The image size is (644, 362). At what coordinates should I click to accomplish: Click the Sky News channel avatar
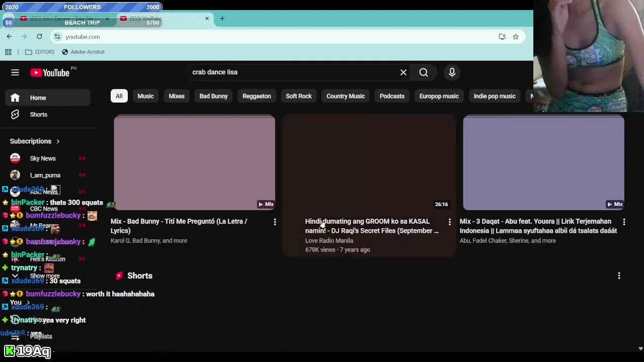pyautogui.click(x=15, y=158)
